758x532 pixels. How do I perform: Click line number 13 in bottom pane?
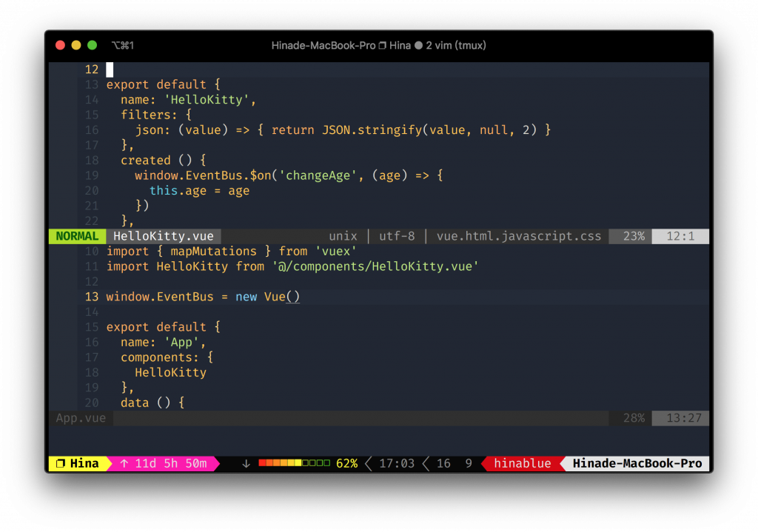tap(91, 297)
